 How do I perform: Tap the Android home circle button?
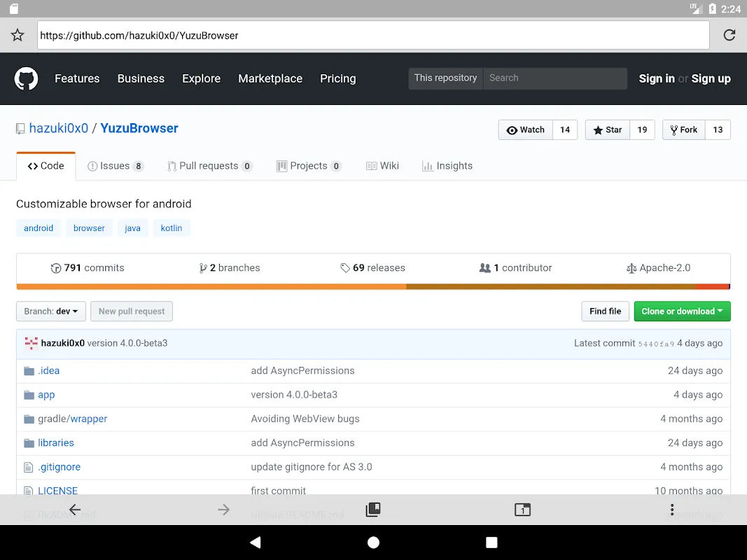374,542
